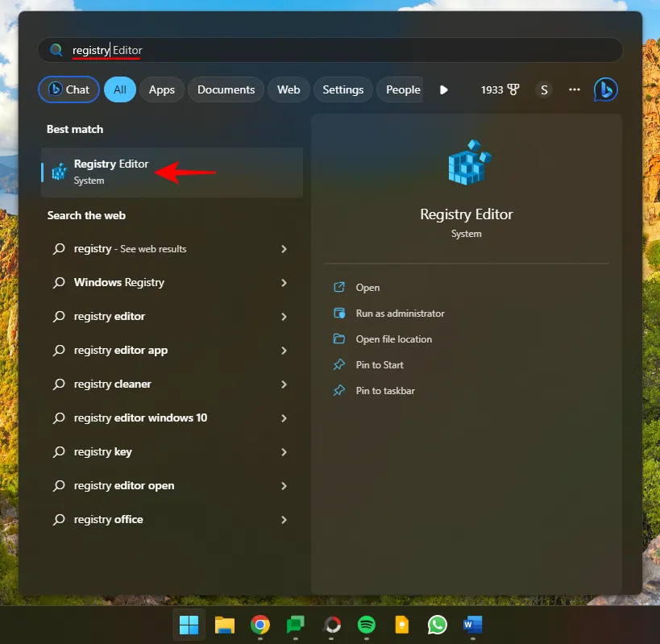Expand chevron for 'registry cleaner'
The height and width of the screenshot is (644, 660).
[x=284, y=384]
